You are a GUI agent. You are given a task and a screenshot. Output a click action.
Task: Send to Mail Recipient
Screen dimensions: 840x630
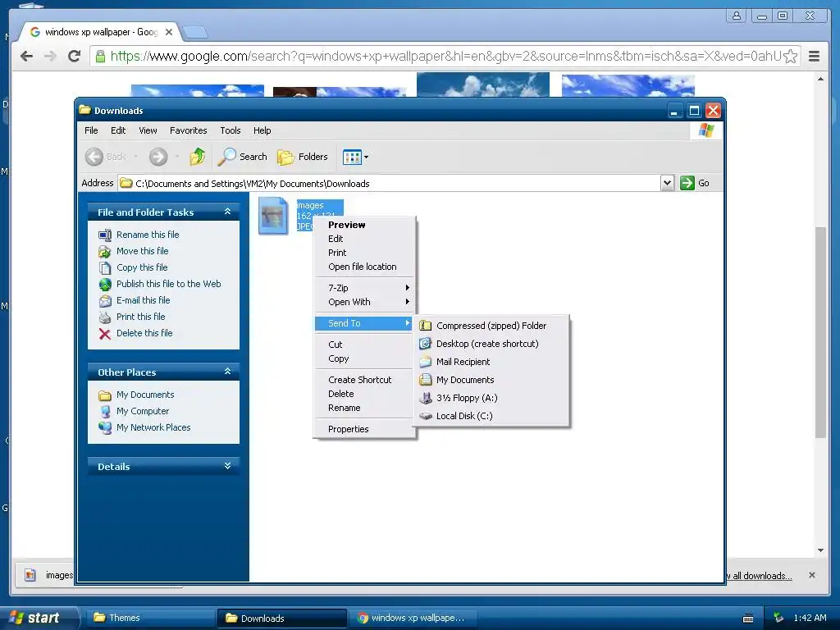point(491,362)
